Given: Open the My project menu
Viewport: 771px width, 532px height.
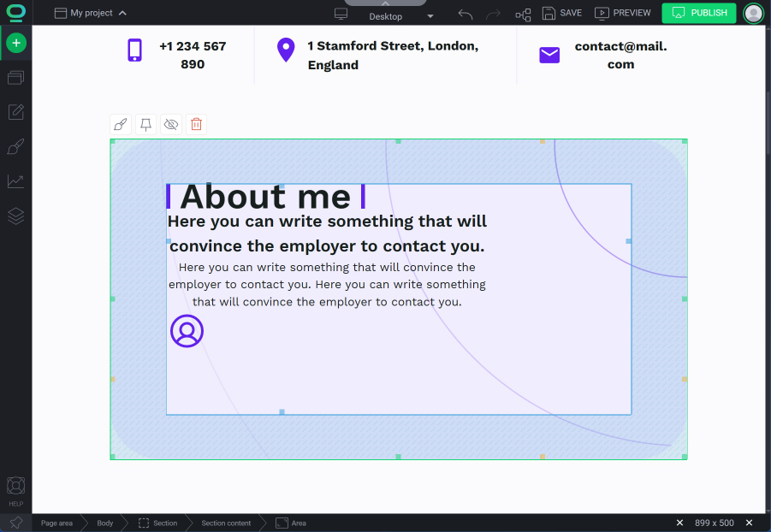Looking at the screenshot, I should 91,13.
